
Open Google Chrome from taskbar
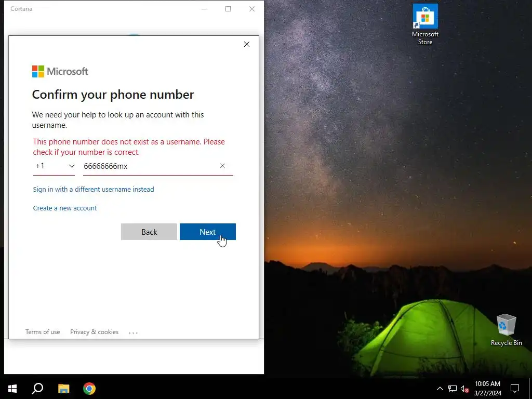[x=89, y=389]
